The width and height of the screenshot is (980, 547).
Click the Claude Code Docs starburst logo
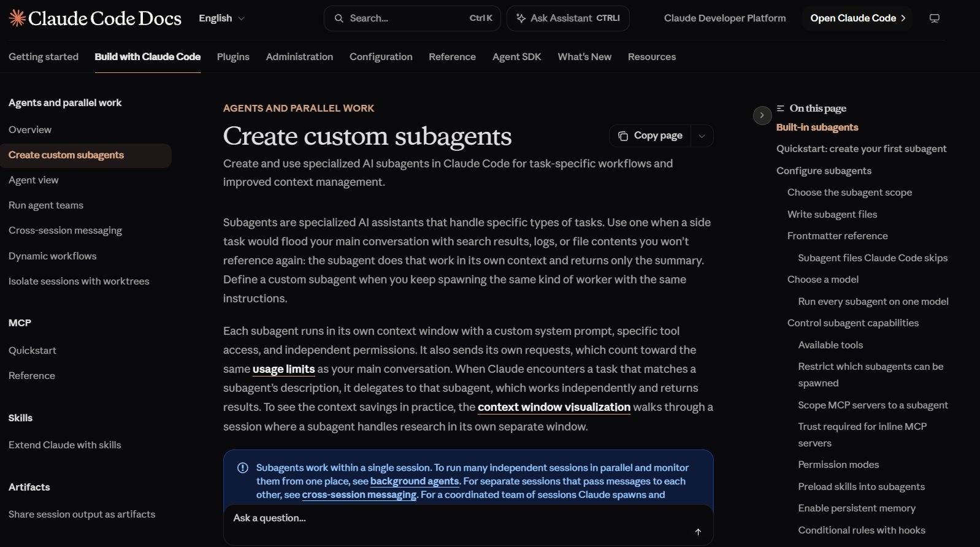tap(17, 18)
